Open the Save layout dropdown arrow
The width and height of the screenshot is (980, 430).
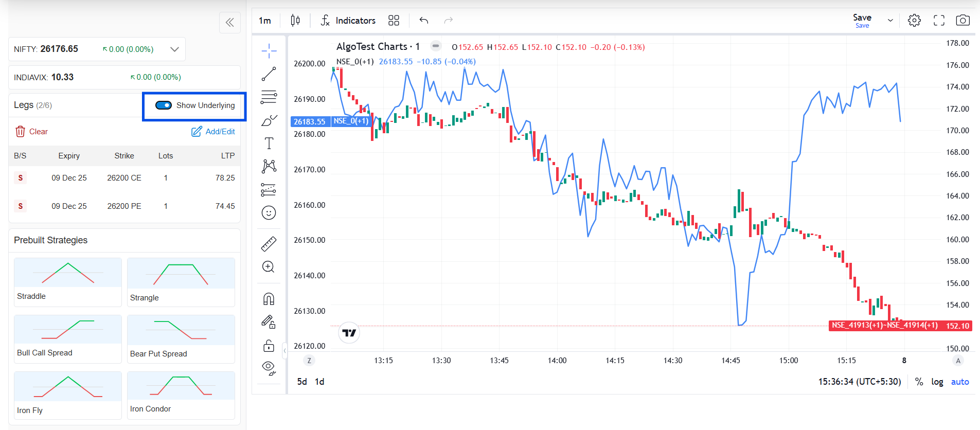890,21
